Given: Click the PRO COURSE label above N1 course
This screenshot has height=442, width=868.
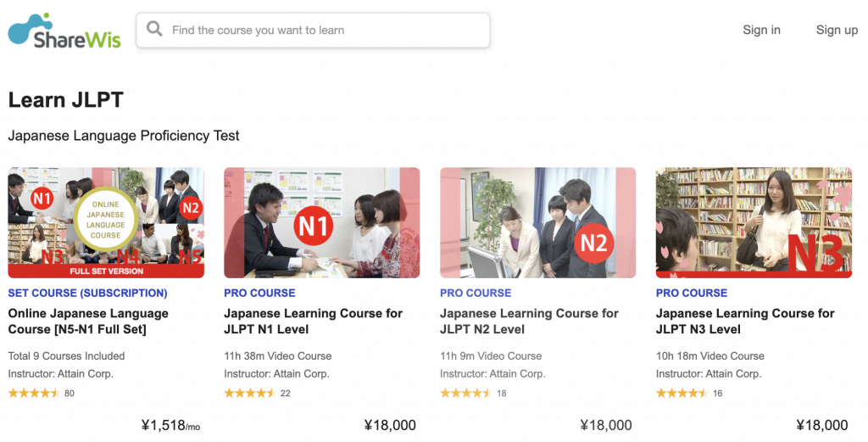Looking at the screenshot, I should pyautogui.click(x=259, y=293).
